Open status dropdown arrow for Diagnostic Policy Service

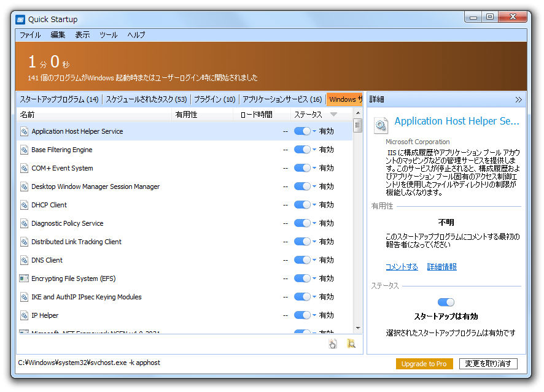coord(314,223)
